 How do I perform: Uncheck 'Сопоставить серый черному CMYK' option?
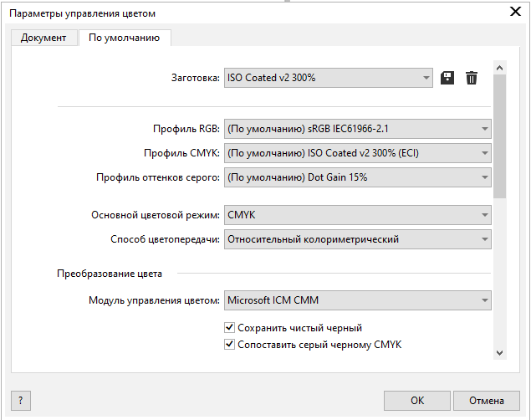[230, 344]
